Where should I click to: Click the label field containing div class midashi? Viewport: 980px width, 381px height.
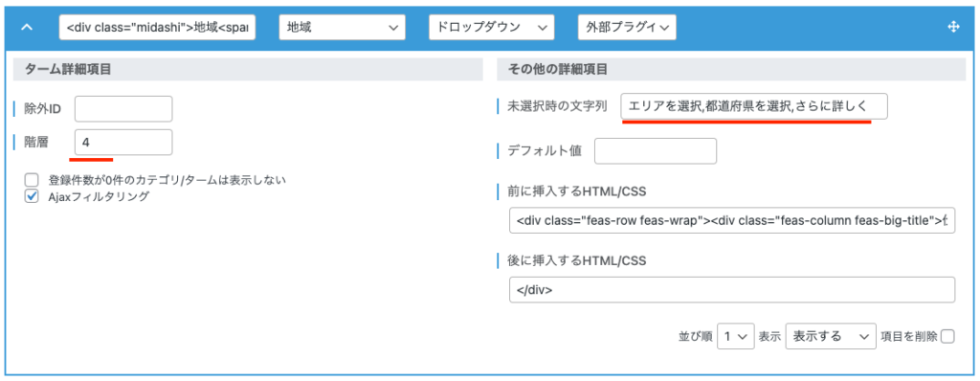(x=158, y=28)
